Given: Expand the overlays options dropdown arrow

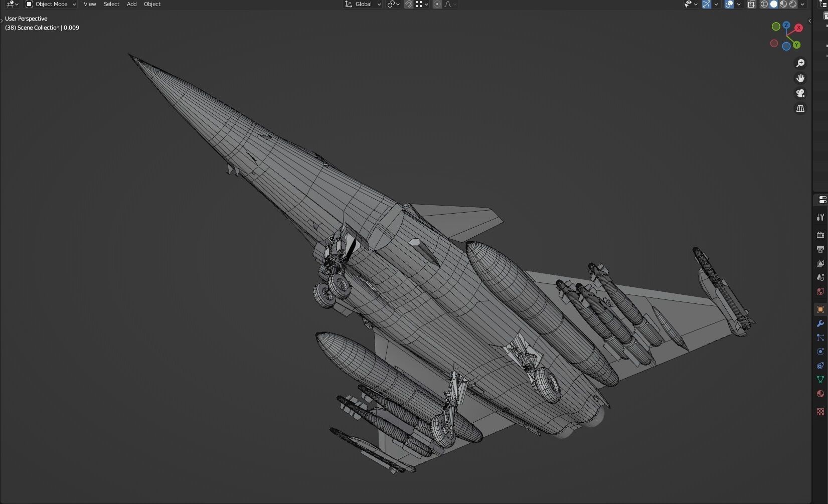Looking at the screenshot, I should 739,4.
